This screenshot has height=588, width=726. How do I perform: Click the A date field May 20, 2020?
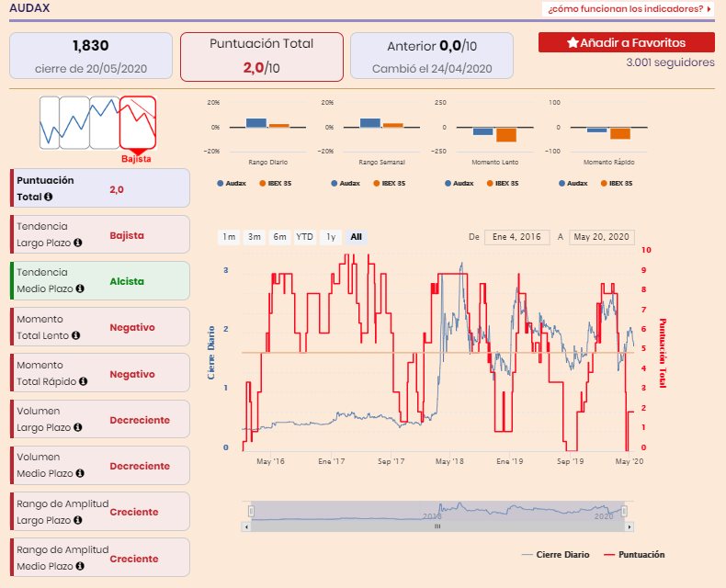601,237
